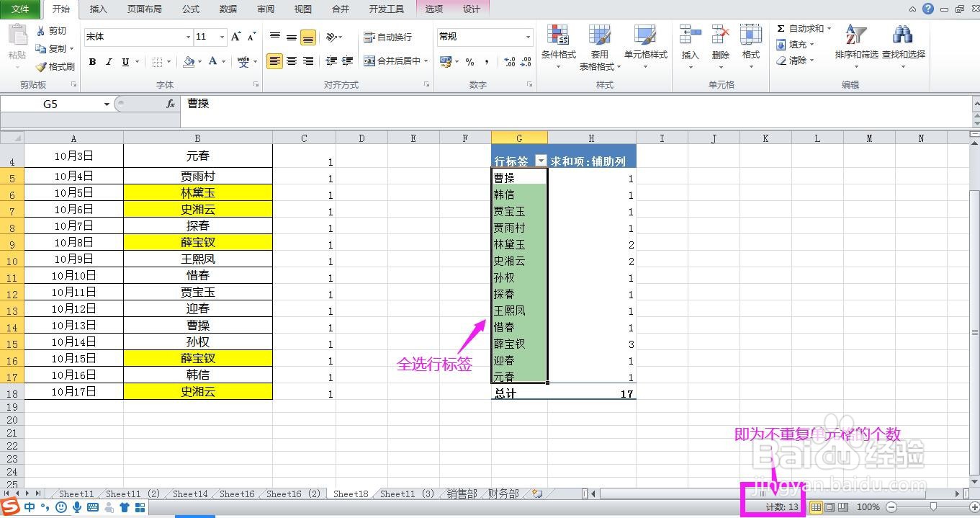Click the decrease font size icon
980x518 pixels.
pos(251,37)
